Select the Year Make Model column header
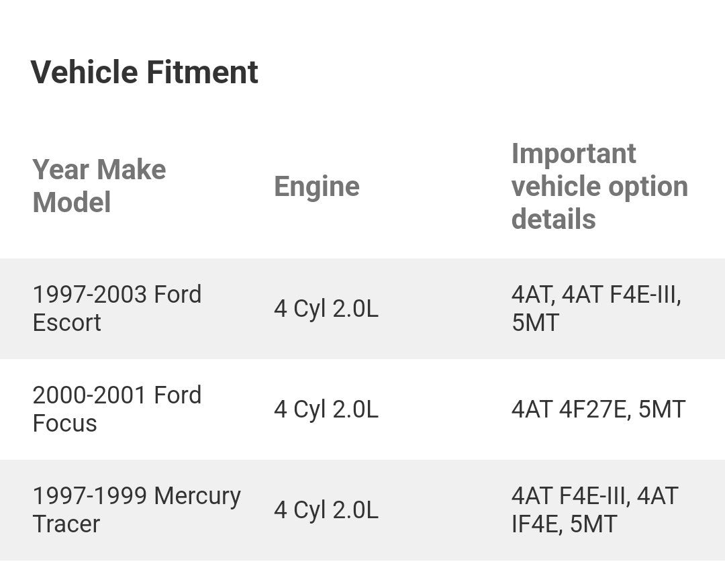This screenshot has height=588, width=725. 99,186
